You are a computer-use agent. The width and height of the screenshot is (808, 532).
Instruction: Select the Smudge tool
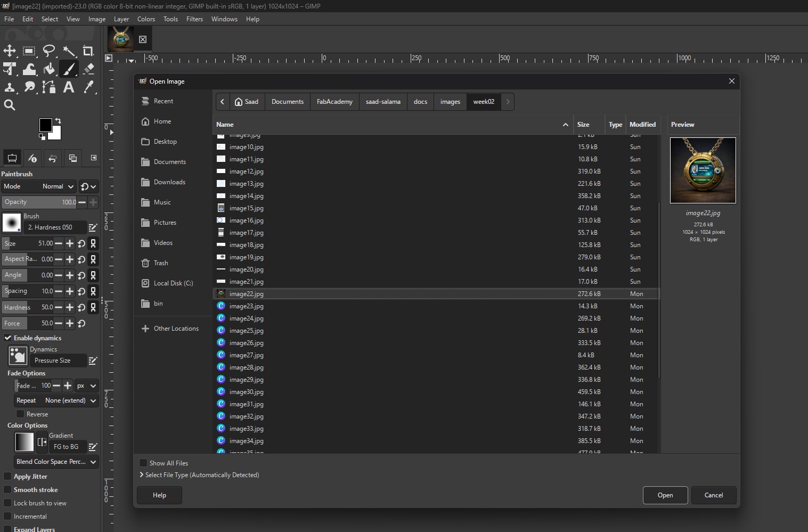tap(29, 87)
